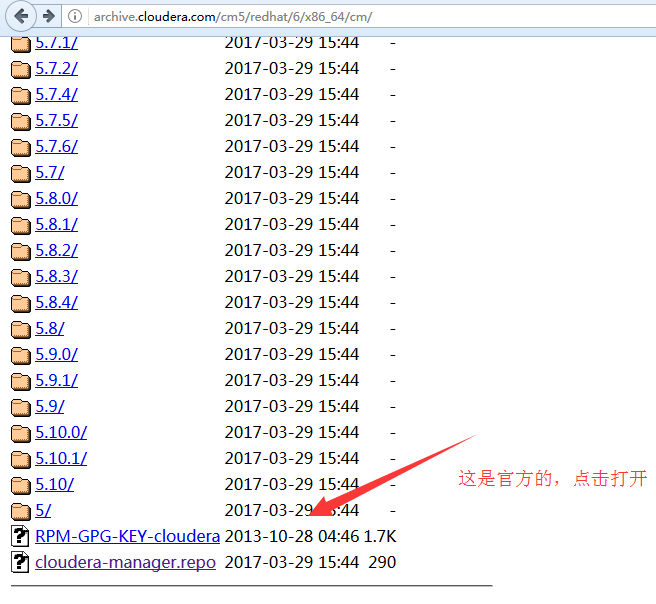Click the folder icon next to 5.10.1/
The image size is (656, 604).
click(x=20, y=458)
